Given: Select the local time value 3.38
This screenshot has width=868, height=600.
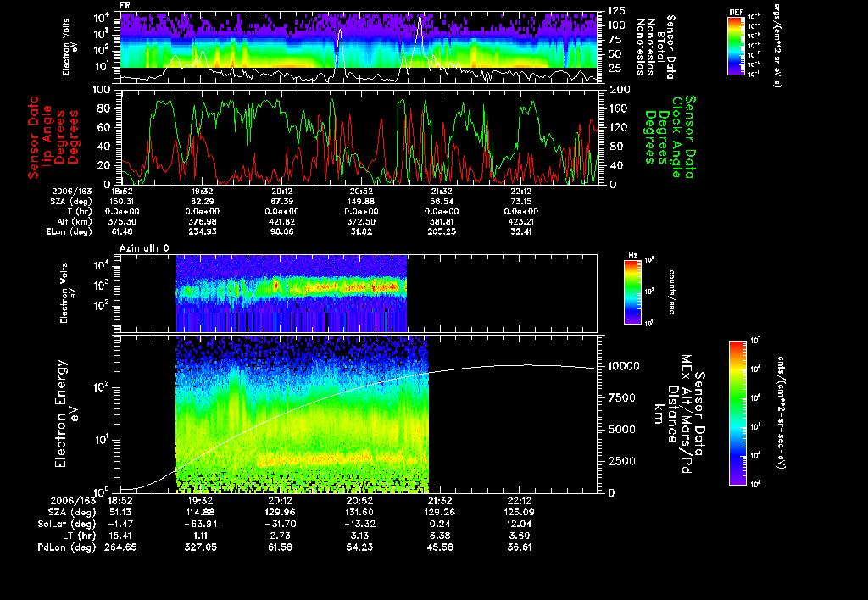Looking at the screenshot, I should click(440, 536).
